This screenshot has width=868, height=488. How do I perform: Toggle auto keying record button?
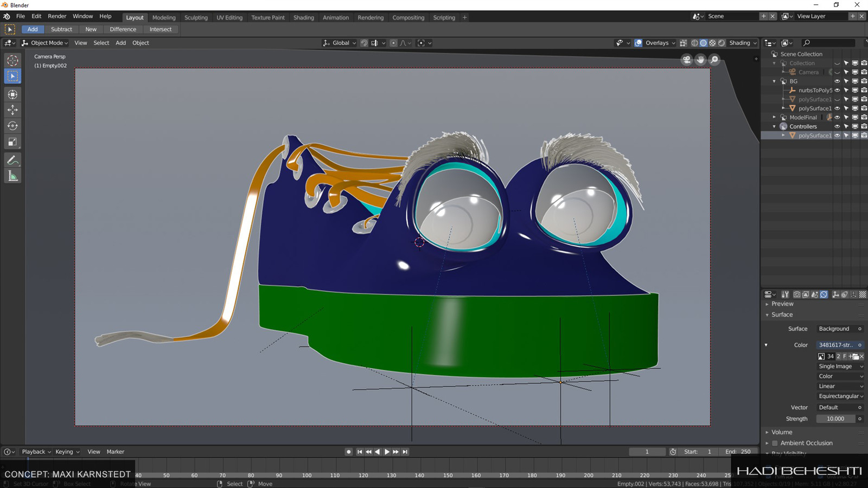(348, 452)
